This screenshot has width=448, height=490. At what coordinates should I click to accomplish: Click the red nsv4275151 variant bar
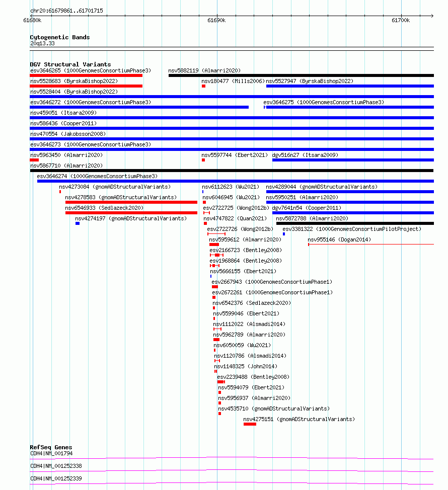(x=250, y=425)
